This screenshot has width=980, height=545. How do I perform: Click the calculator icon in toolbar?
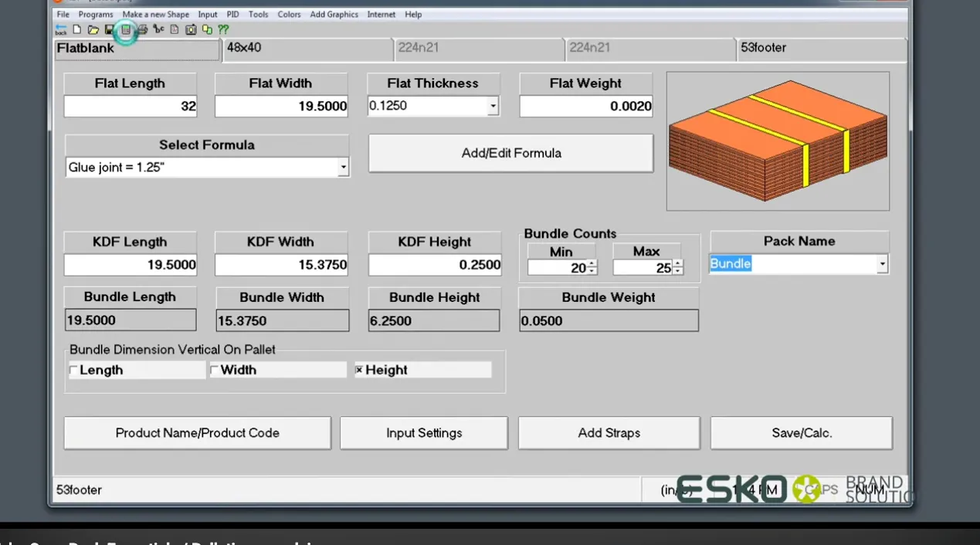pyautogui.click(x=126, y=30)
